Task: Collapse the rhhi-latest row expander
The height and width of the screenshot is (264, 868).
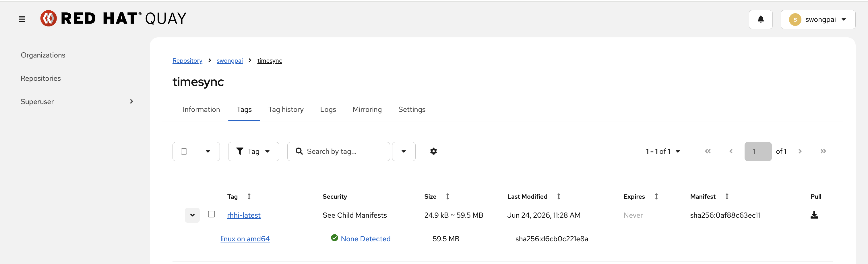Action: pyautogui.click(x=192, y=215)
